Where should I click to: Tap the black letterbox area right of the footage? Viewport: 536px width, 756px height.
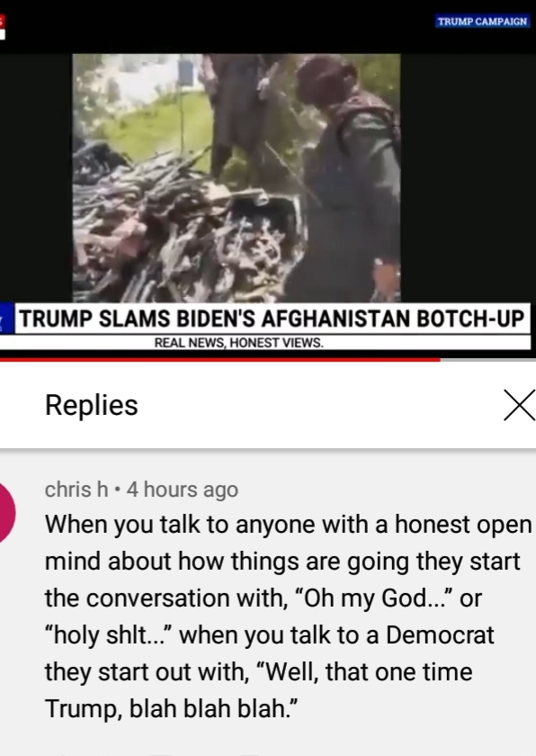coord(467,178)
